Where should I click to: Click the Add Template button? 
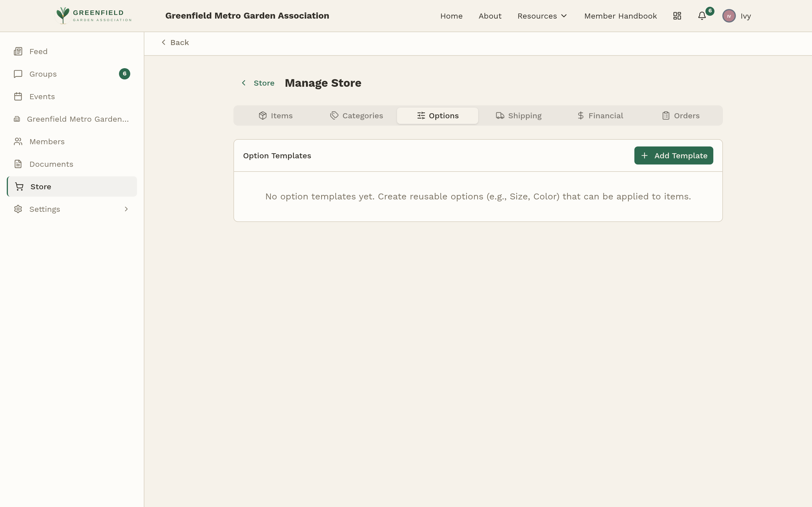pyautogui.click(x=673, y=155)
